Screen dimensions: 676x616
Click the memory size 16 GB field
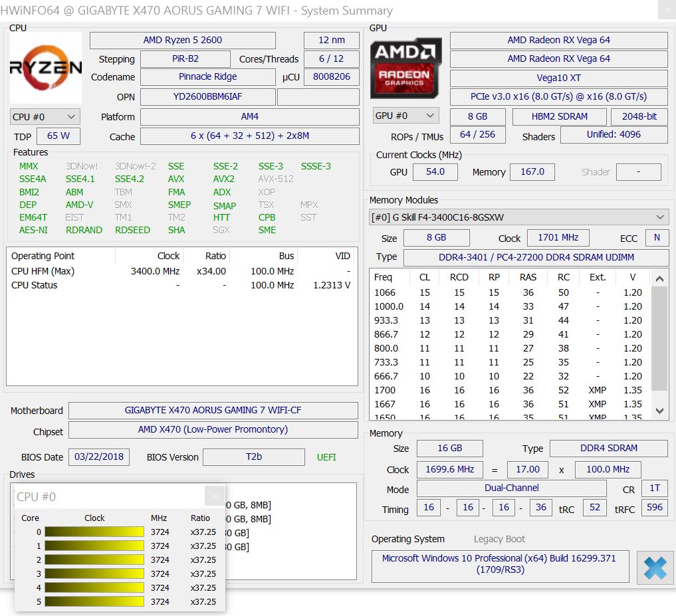[449, 449]
